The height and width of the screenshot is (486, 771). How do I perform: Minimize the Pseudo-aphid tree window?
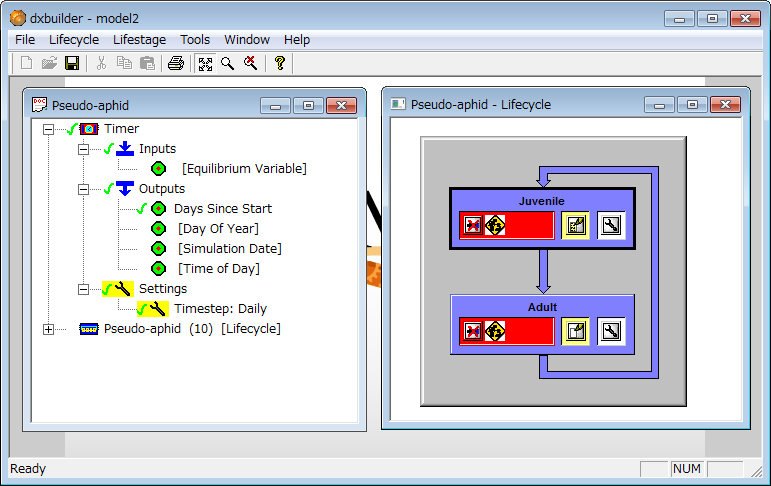coord(275,106)
